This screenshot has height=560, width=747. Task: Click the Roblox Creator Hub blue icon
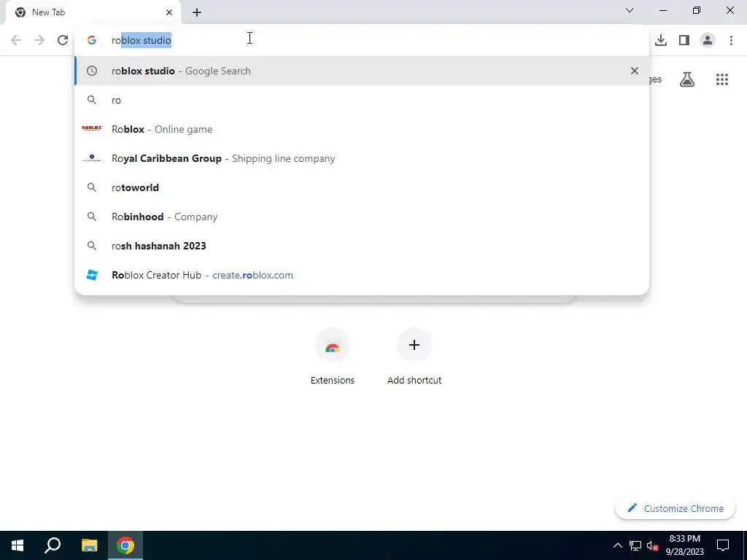pyautogui.click(x=92, y=275)
